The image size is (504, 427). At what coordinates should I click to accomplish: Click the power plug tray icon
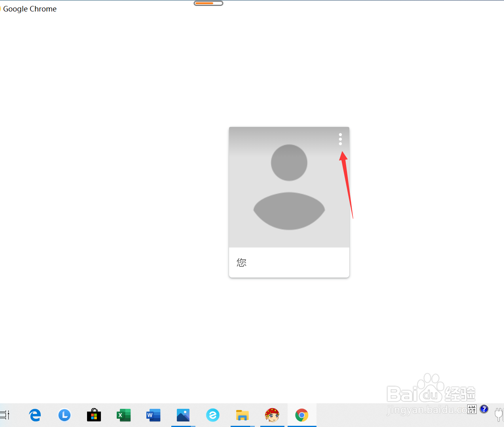click(x=499, y=414)
